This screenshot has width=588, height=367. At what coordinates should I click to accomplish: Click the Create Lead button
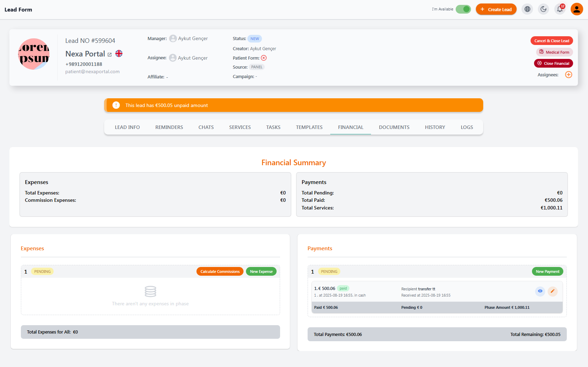click(496, 9)
